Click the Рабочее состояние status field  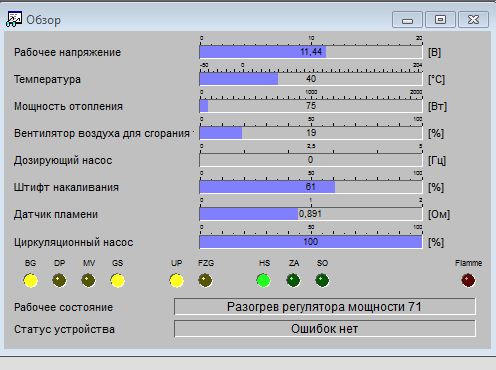point(325,307)
